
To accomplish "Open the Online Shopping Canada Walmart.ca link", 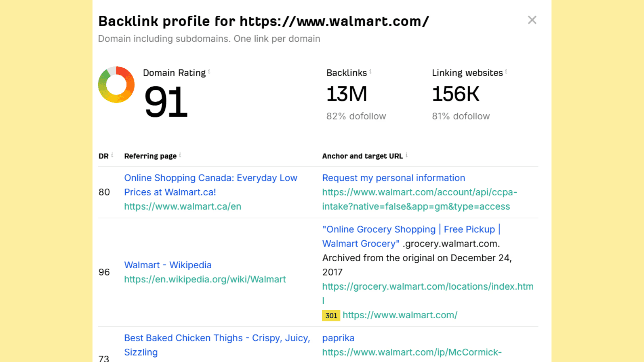I will (x=211, y=185).
